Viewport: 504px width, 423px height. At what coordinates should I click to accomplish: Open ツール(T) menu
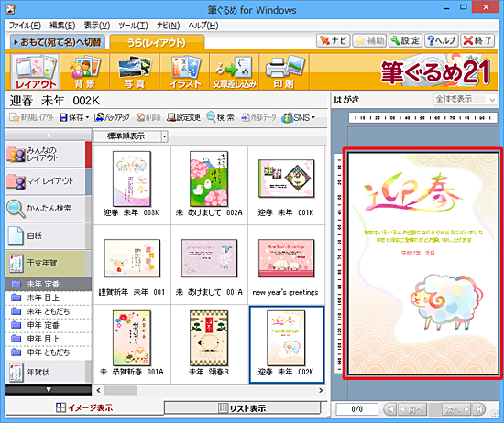(x=133, y=26)
